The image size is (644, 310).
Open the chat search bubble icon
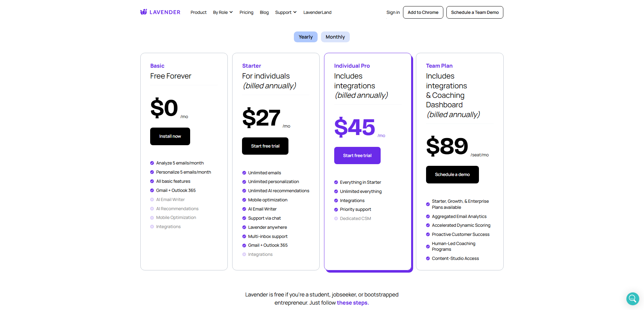[x=632, y=298]
